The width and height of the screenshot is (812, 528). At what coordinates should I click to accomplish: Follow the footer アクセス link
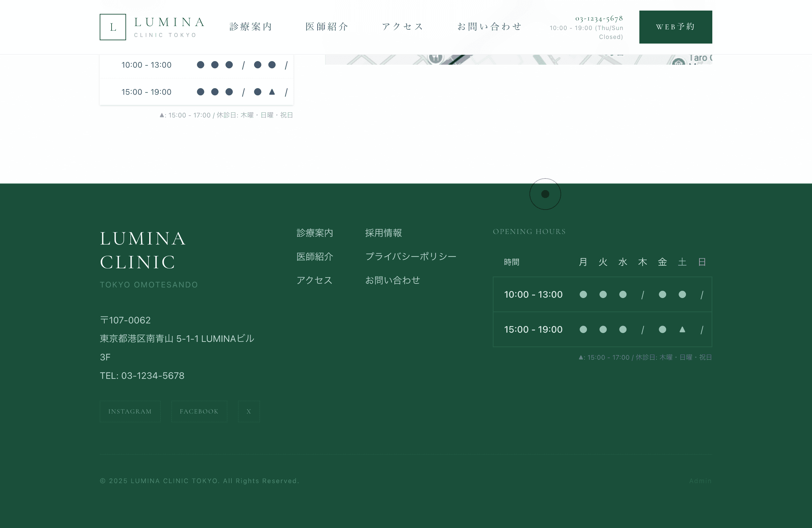(314, 280)
